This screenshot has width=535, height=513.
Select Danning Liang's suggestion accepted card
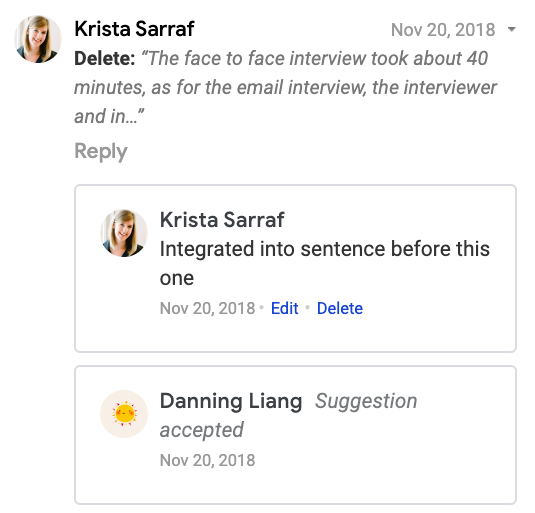[x=295, y=435]
